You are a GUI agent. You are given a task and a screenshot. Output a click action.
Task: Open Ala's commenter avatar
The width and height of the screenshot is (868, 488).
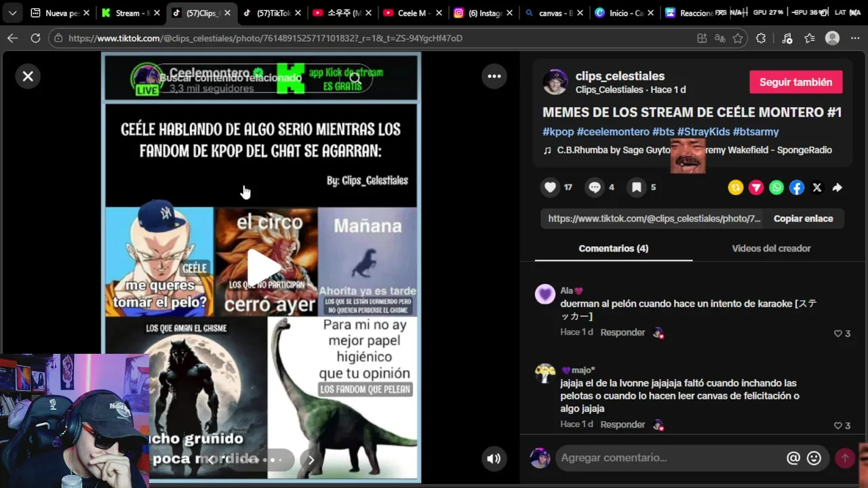[545, 293]
